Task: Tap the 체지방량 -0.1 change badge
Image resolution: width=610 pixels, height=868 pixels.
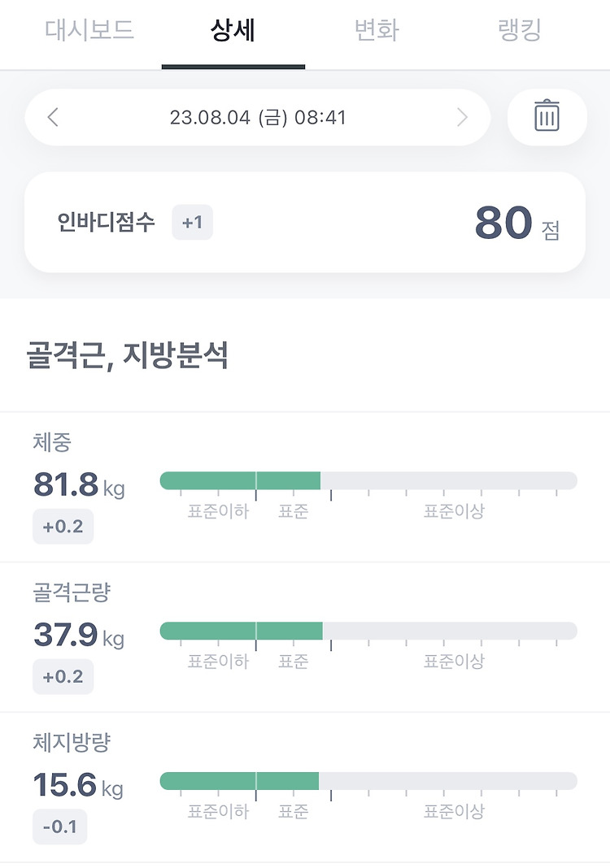Action: tap(59, 827)
